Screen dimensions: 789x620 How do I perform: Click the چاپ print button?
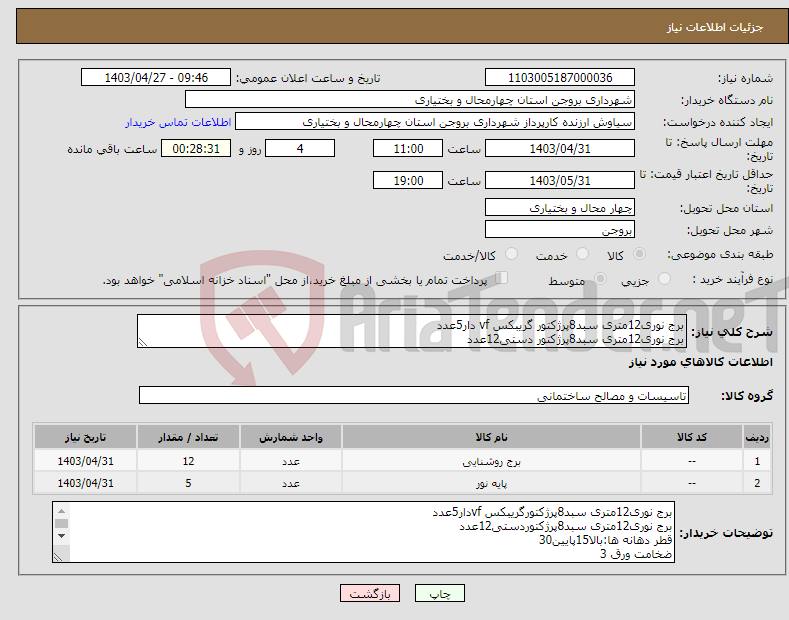[439, 593]
